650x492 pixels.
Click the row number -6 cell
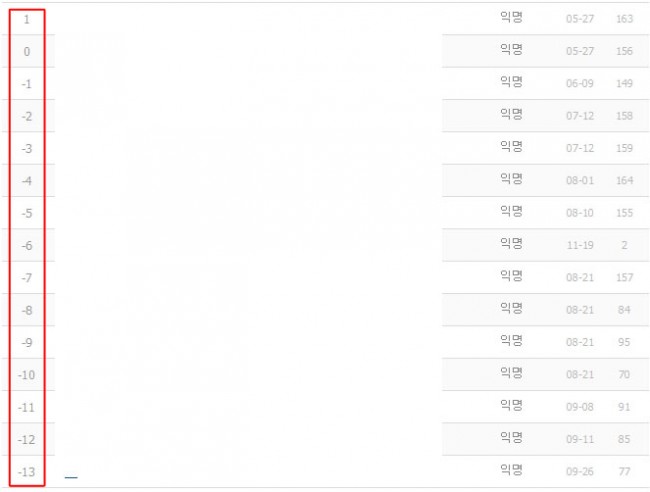[26, 246]
